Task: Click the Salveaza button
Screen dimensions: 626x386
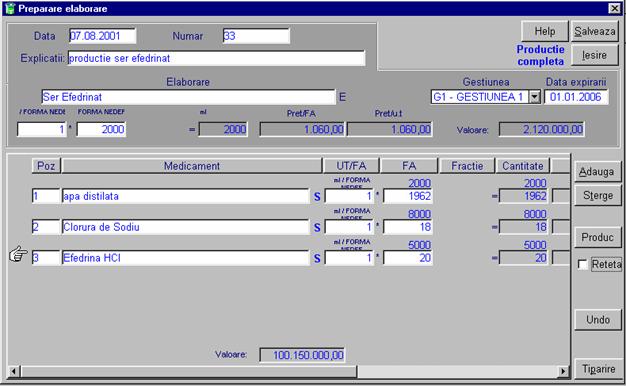Action: click(x=594, y=31)
